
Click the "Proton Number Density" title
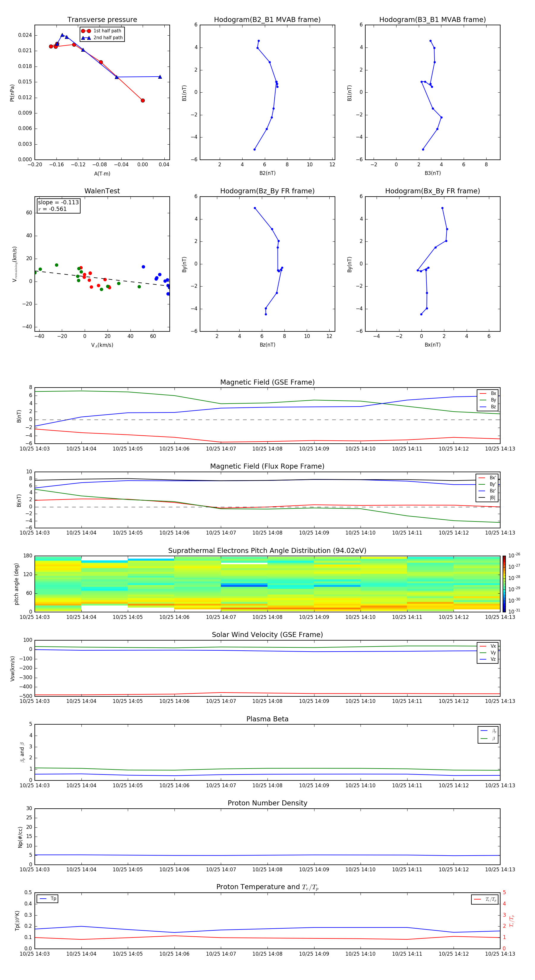[267, 803]
